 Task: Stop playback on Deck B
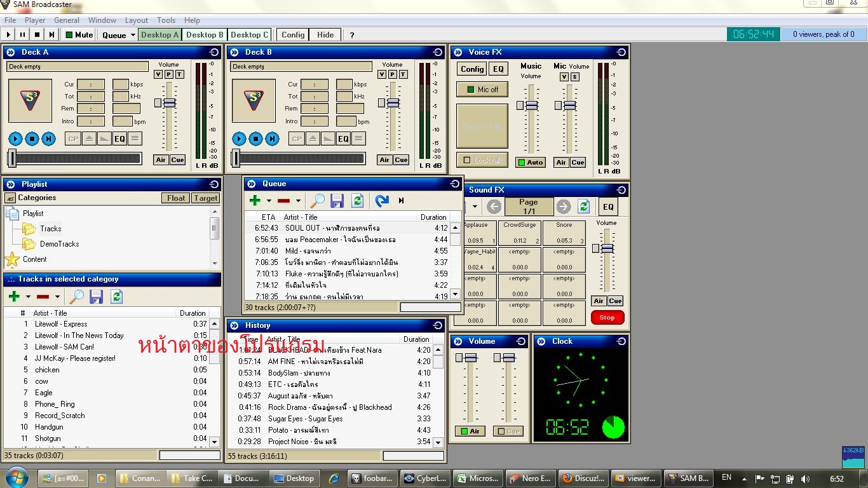click(255, 139)
